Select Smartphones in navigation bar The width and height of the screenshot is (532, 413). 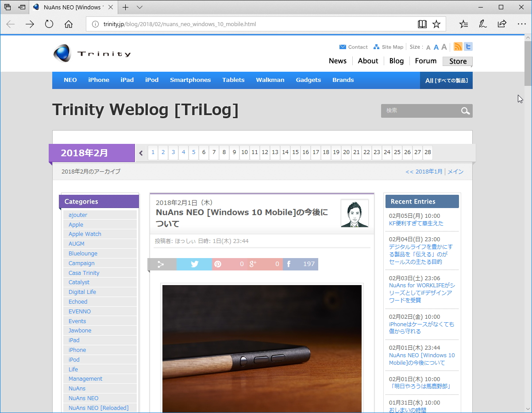coord(190,80)
